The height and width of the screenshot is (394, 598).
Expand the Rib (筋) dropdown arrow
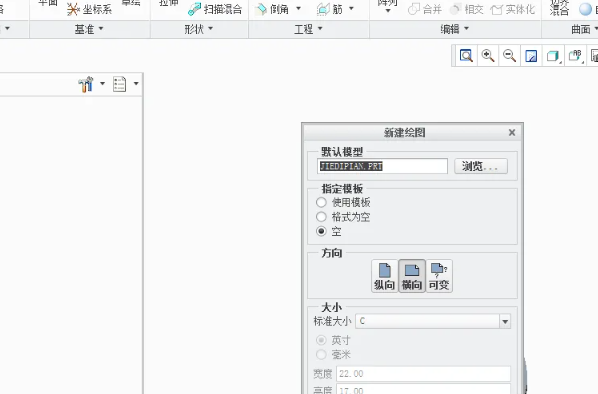351,8
